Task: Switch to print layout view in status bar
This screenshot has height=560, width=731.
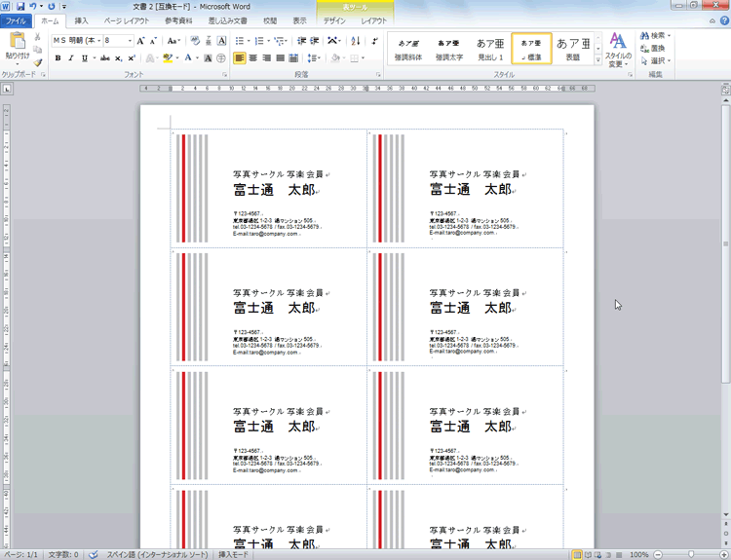Action: tap(577, 554)
